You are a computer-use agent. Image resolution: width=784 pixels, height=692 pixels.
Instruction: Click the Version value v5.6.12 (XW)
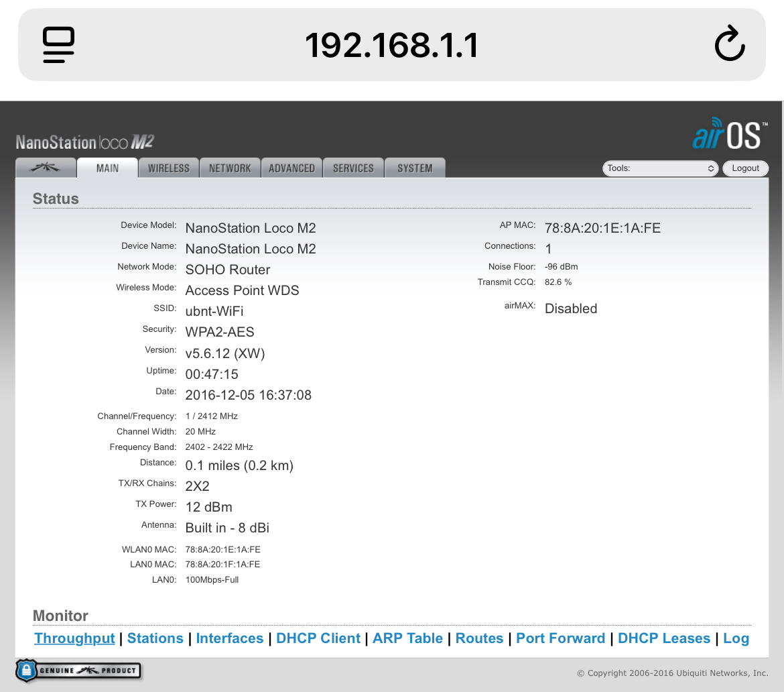point(225,353)
